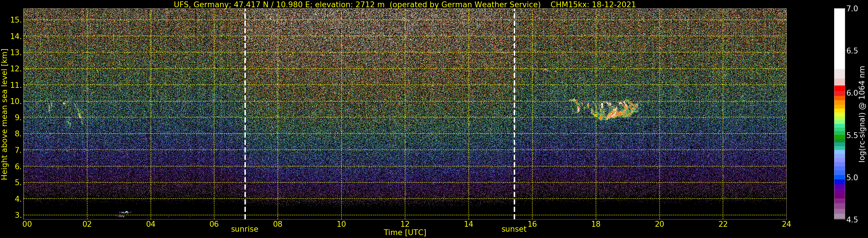Click time axis tick "18"
868x238 pixels.
pos(596,224)
